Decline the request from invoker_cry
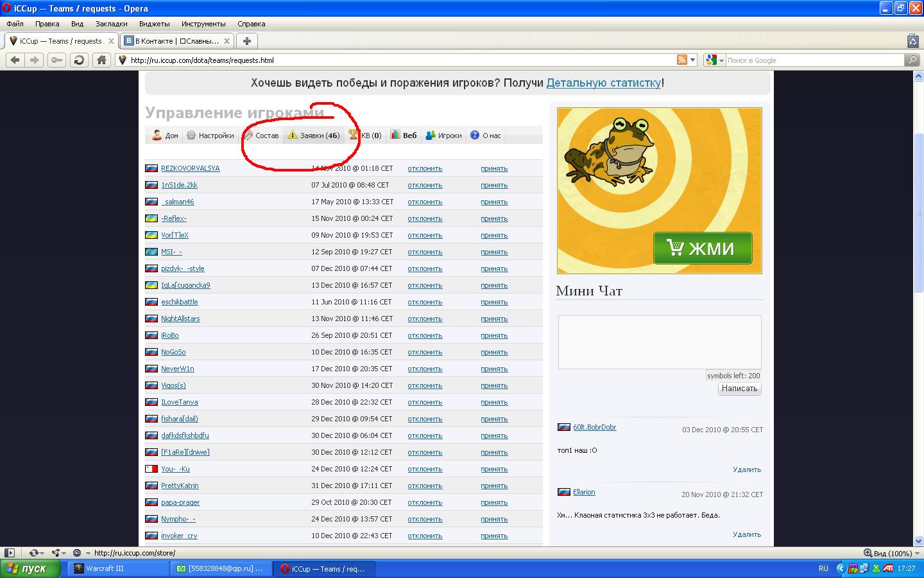 [x=425, y=536]
